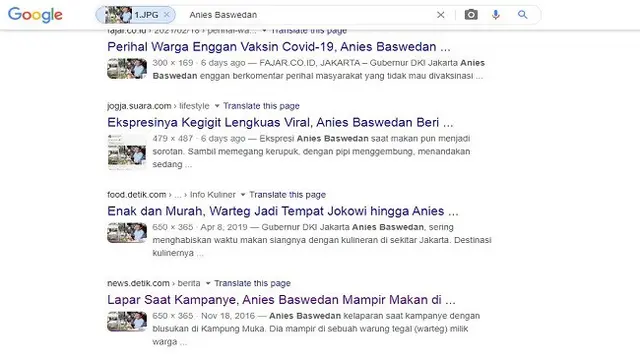
Task: Open result Perihal Warga Enggan Vaksin Covid-19
Action: (279, 47)
